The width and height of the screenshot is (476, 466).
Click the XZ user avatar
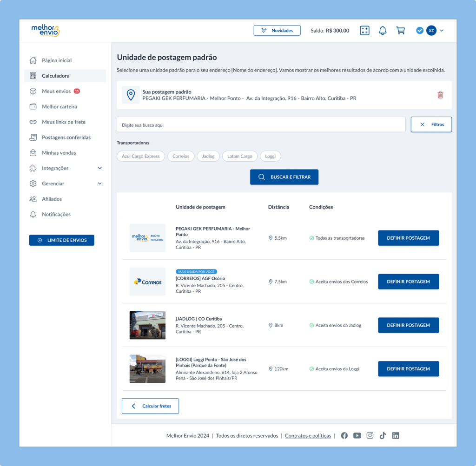[431, 30]
